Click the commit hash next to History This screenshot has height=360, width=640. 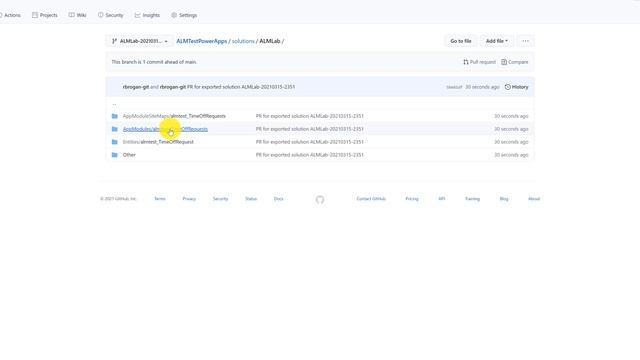[454, 87]
